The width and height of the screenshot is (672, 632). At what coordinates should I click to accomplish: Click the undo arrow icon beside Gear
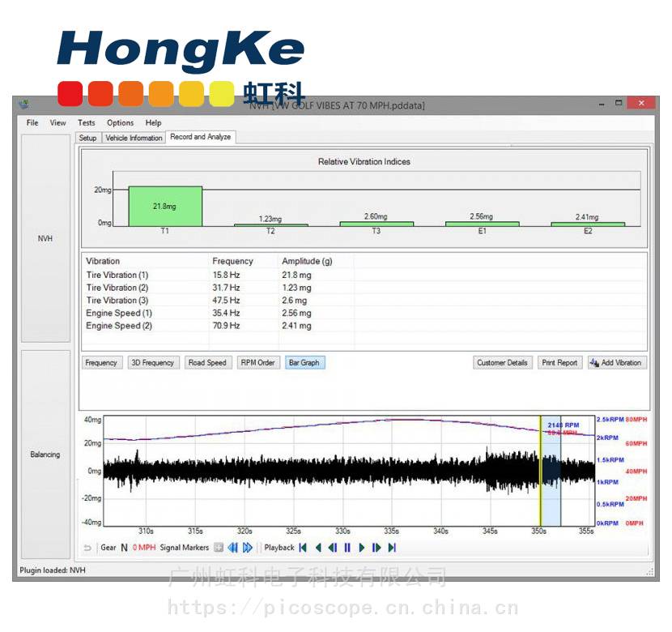87,548
